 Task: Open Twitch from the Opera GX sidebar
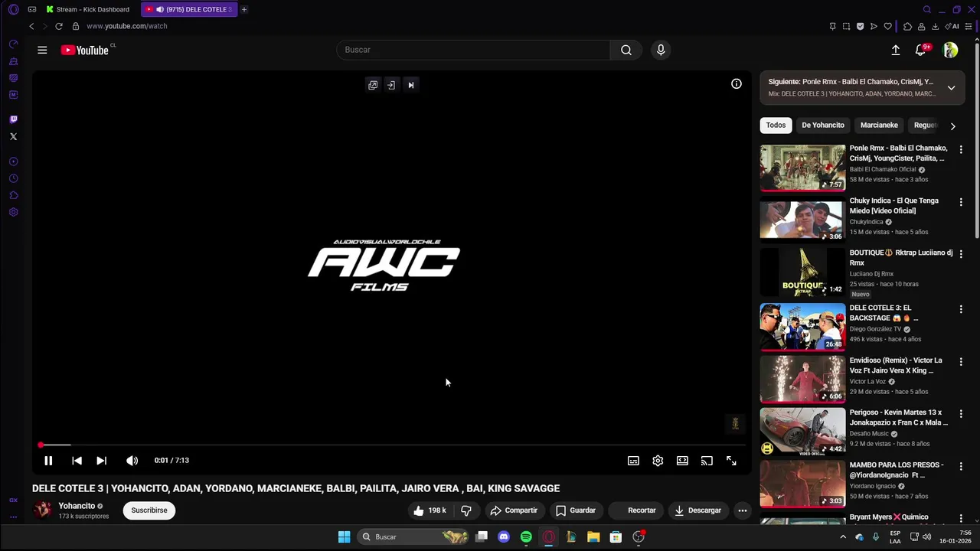pos(13,119)
